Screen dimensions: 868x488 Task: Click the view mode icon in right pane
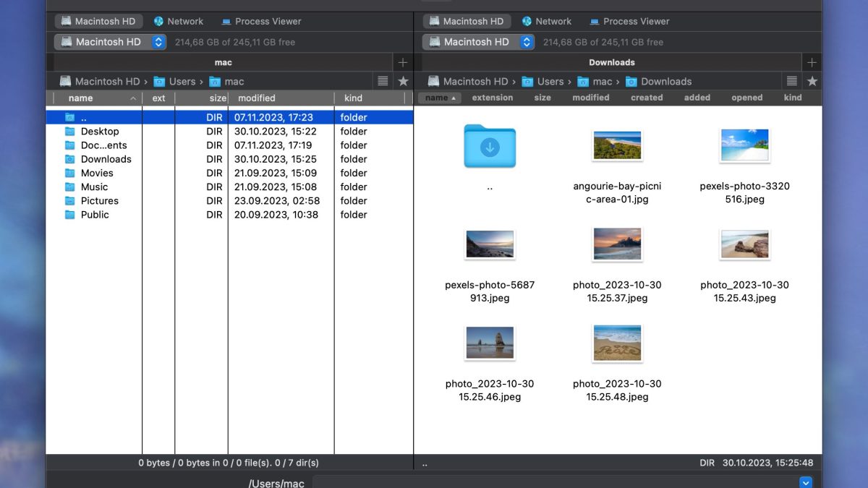point(792,81)
